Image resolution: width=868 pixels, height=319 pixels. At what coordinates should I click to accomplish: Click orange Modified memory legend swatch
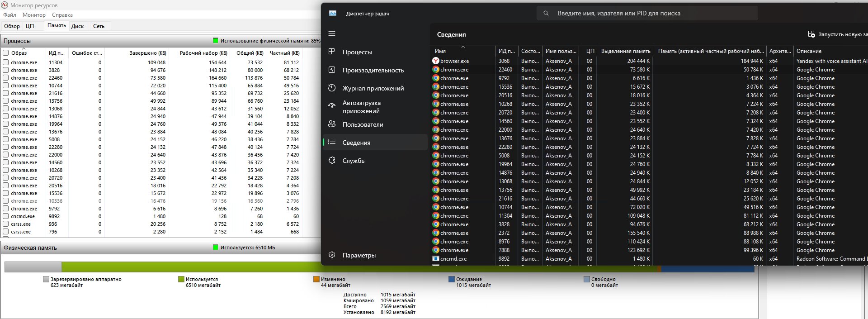coord(316,279)
